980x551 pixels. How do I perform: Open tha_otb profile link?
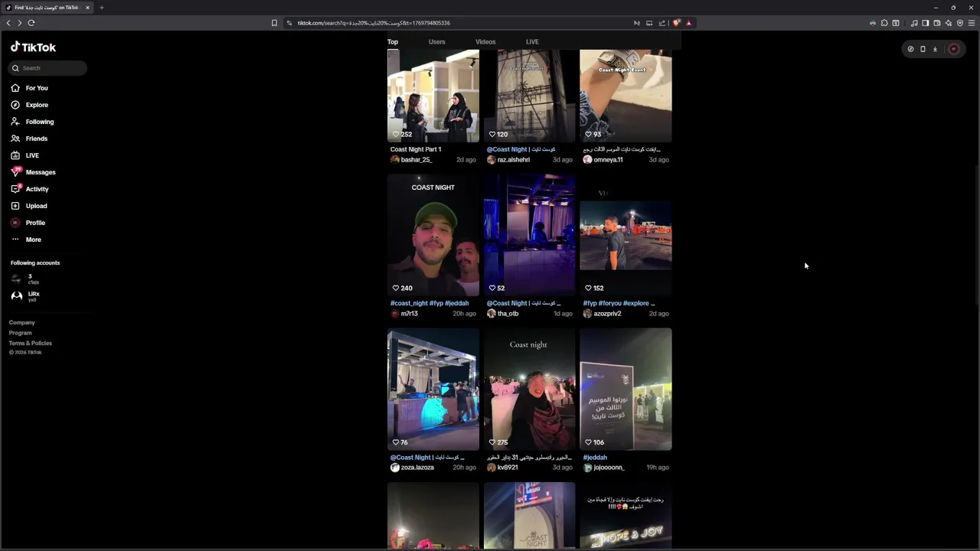(x=508, y=314)
